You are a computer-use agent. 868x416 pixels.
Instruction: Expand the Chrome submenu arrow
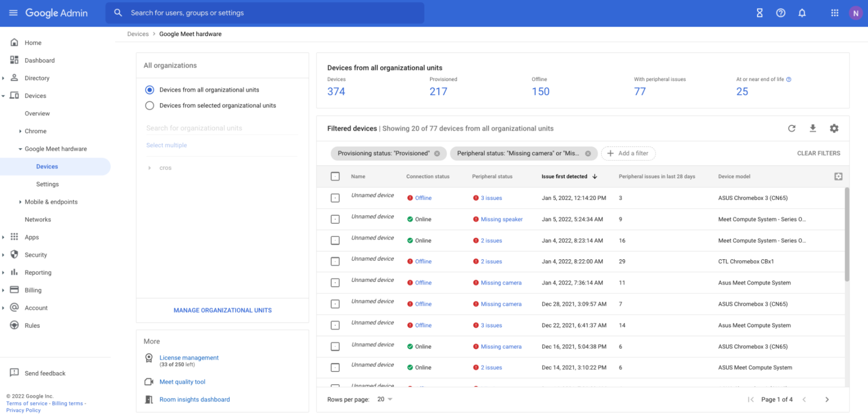tap(20, 131)
